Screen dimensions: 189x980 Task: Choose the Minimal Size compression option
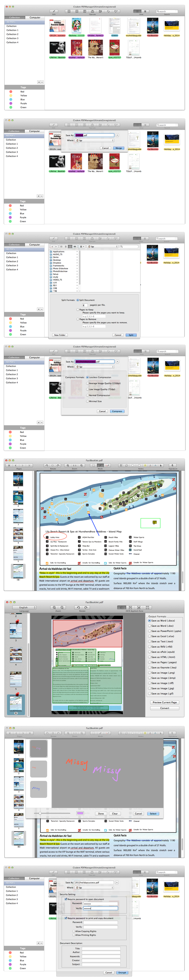click(x=87, y=401)
